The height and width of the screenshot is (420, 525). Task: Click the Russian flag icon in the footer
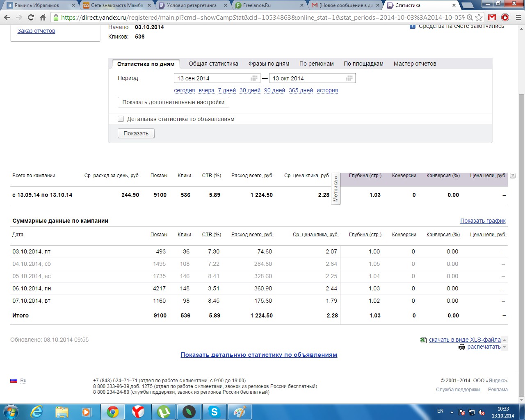coord(14,381)
